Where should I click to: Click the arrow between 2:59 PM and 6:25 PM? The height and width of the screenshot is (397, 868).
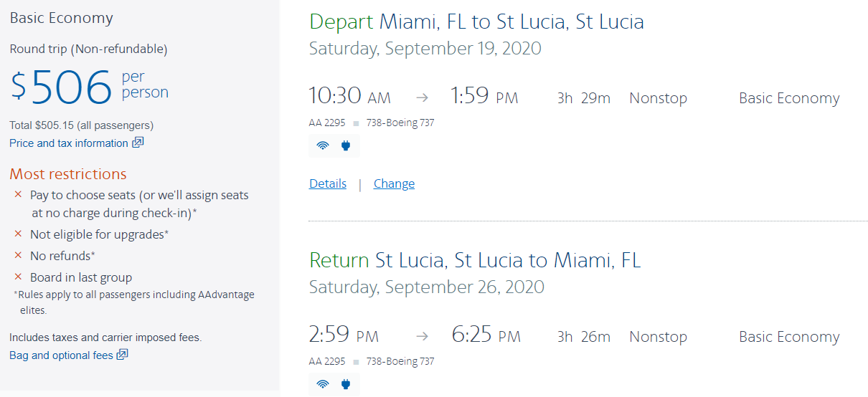point(423,337)
